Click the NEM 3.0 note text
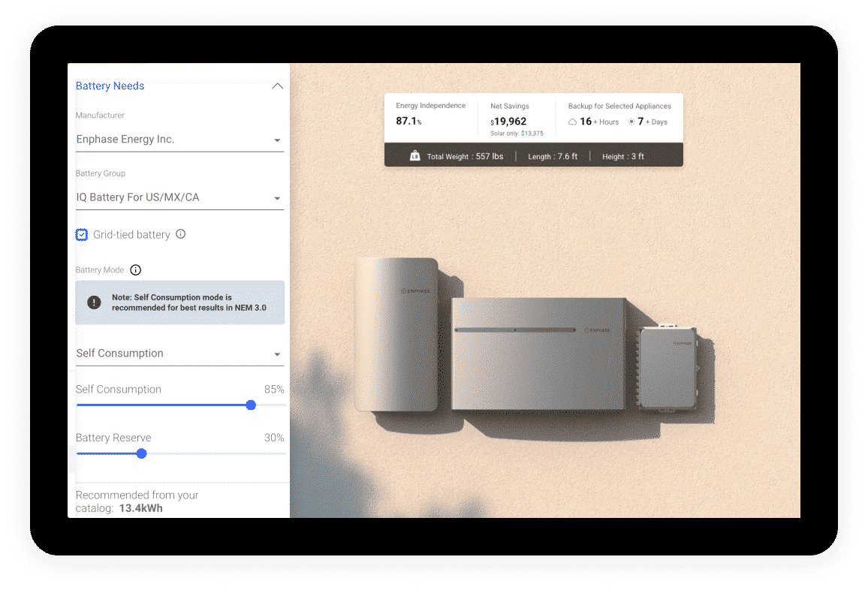Image resolution: width=868 pixels, height=590 pixels. [x=188, y=303]
